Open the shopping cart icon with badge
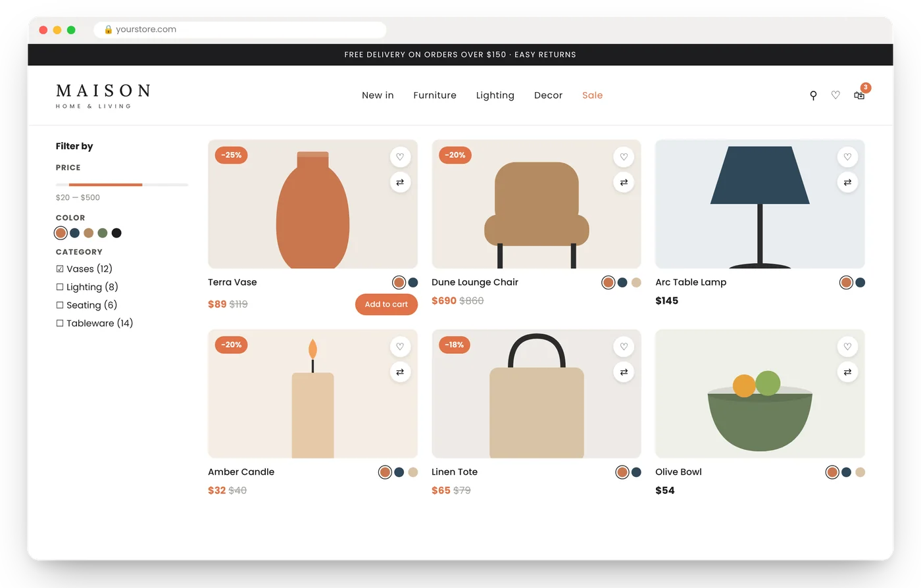The width and height of the screenshot is (921, 588). 859,95
